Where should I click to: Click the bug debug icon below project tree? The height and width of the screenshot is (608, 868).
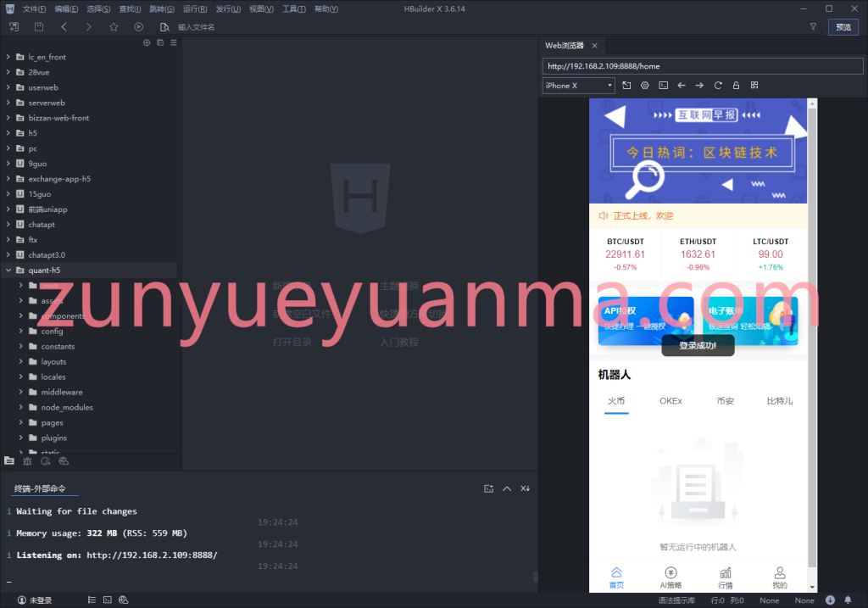pos(27,461)
